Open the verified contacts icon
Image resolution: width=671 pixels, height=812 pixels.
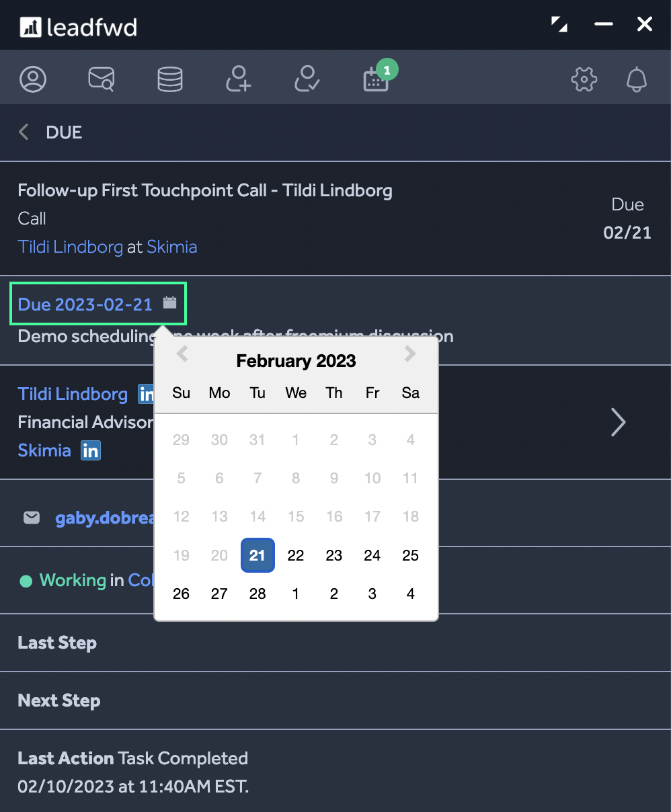(307, 79)
